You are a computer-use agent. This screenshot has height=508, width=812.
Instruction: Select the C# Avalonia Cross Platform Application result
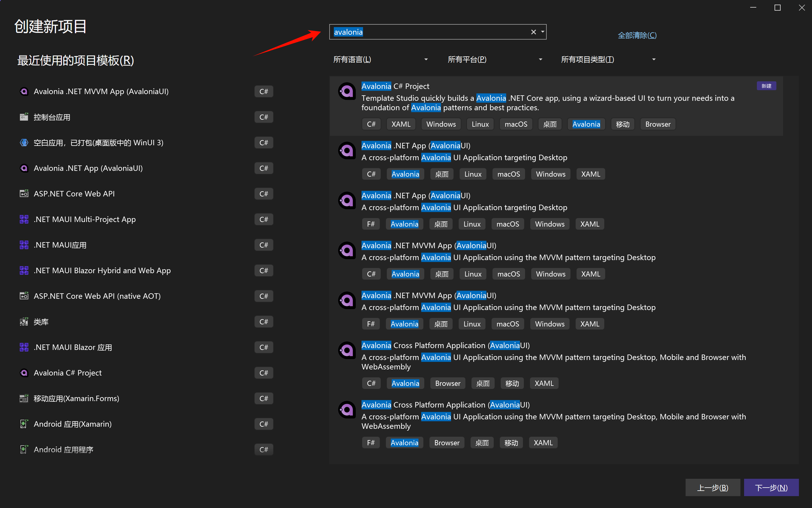coord(556,365)
